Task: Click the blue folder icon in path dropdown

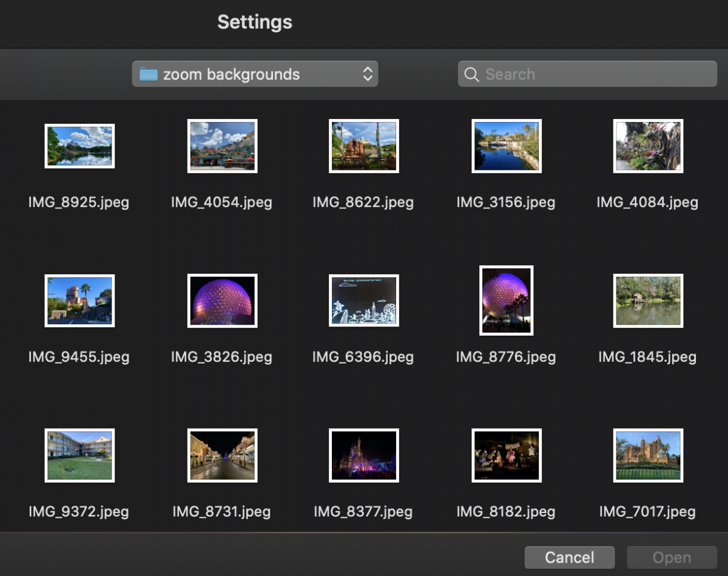Action: [x=149, y=74]
